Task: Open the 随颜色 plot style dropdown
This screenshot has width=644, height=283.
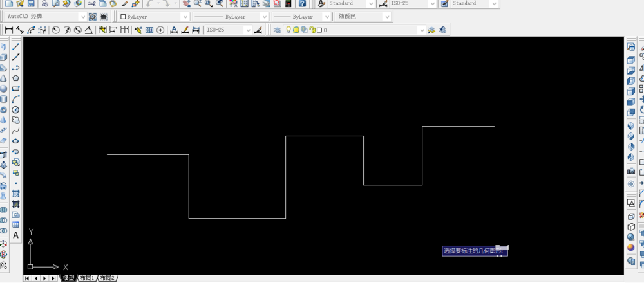Action: click(386, 17)
